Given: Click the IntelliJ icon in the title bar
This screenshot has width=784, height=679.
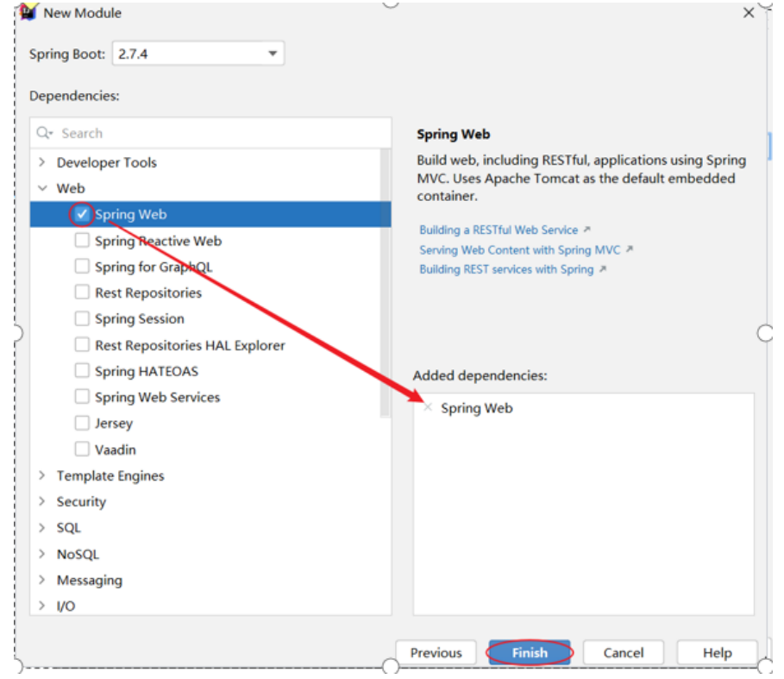Looking at the screenshot, I should click(x=29, y=12).
